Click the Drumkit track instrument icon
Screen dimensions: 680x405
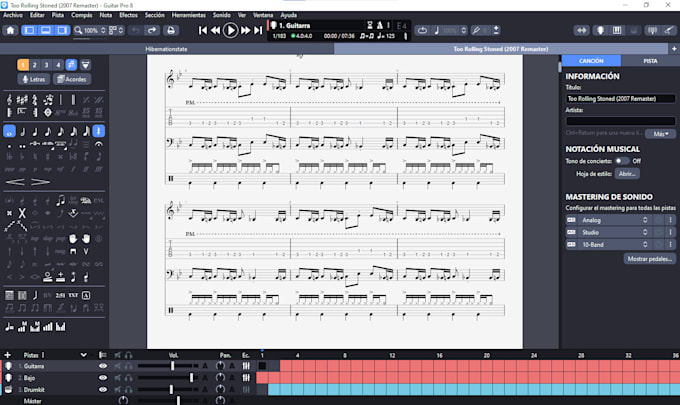pyautogui.click(x=8, y=389)
